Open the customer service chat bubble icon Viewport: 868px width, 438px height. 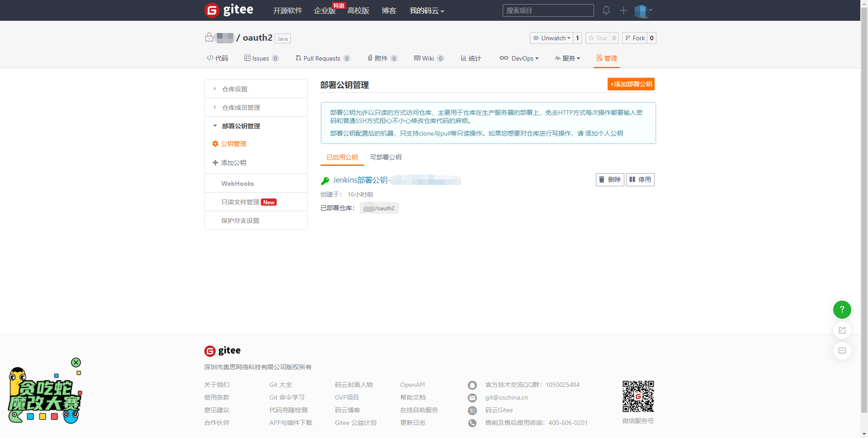pyautogui.click(x=842, y=351)
